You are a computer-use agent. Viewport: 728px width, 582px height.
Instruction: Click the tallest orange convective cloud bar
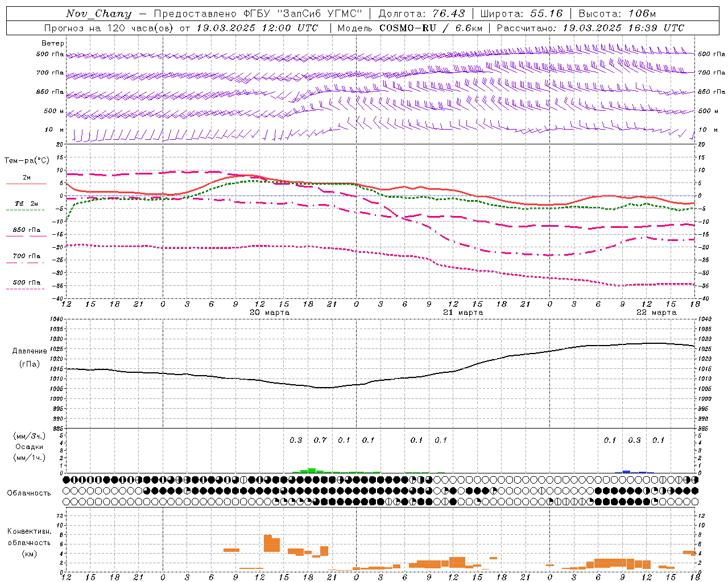tap(268, 543)
